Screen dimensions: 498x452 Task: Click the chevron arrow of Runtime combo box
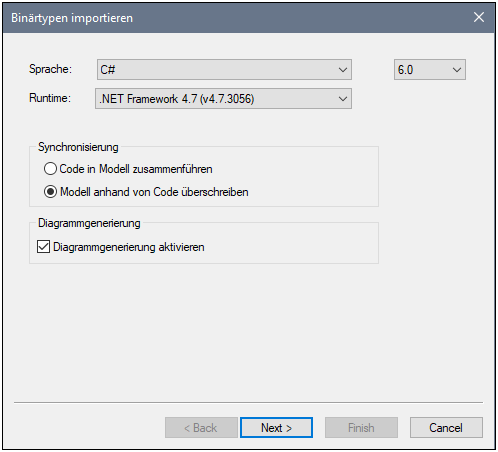[x=343, y=99]
